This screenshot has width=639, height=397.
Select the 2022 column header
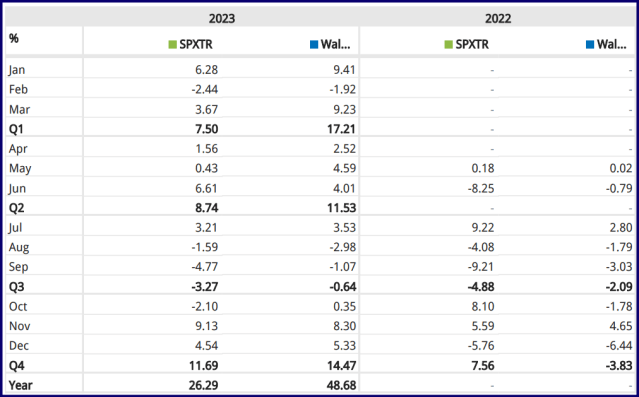click(x=498, y=19)
